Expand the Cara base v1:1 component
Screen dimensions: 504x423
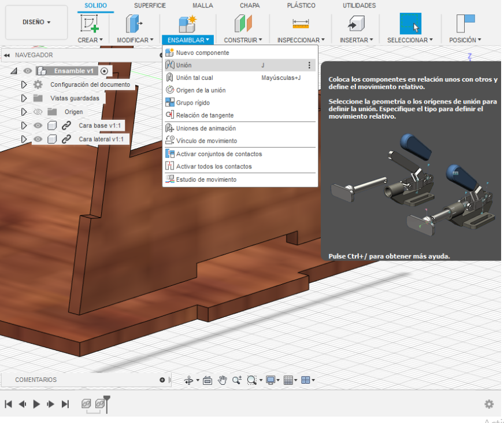(24, 126)
